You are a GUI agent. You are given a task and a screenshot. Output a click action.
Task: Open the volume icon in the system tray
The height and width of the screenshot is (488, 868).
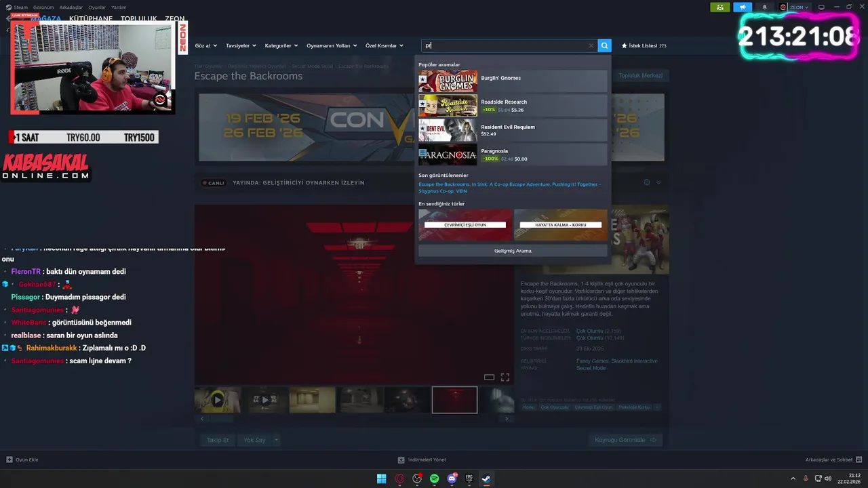coord(828,479)
